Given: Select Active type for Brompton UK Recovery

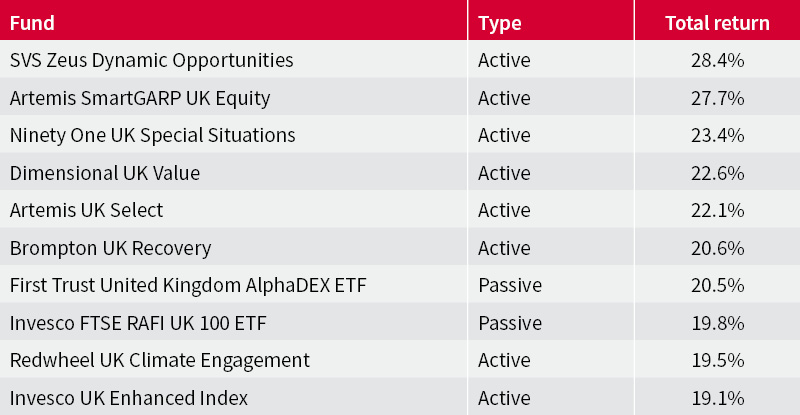Looking at the screenshot, I should 504,248.
